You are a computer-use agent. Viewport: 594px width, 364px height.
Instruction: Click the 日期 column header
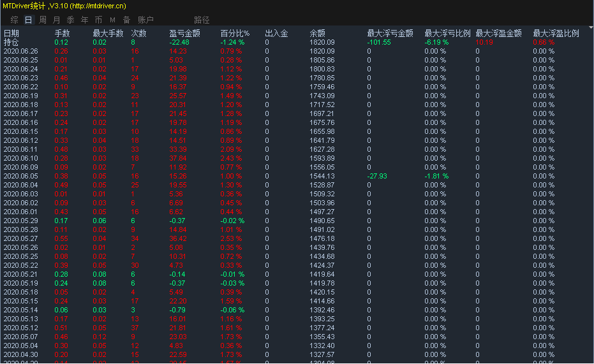pyautogui.click(x=11, y=33)
